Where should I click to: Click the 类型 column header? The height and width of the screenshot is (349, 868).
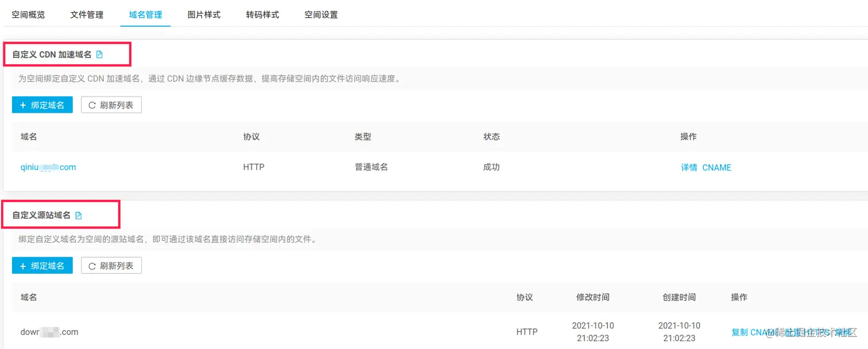[363, 136]
